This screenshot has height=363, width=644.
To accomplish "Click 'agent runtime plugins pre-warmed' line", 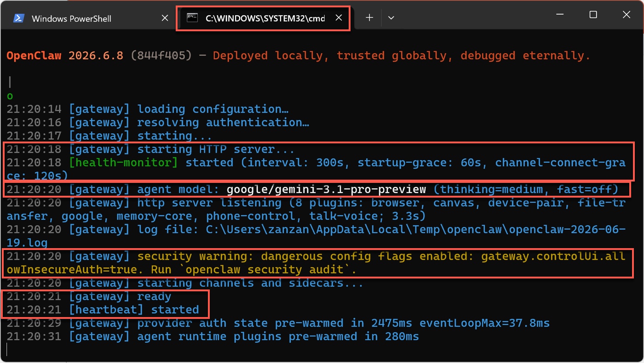I will point(213,336).
